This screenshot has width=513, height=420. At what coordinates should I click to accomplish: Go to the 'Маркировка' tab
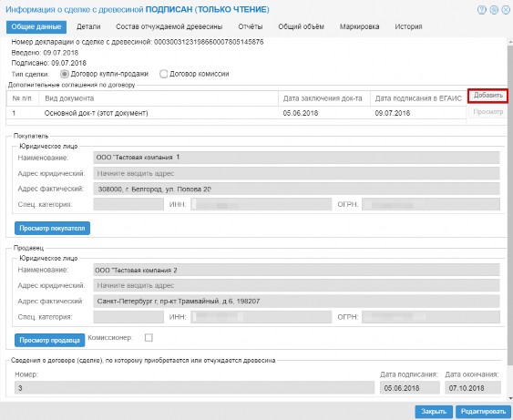[359, 26]
